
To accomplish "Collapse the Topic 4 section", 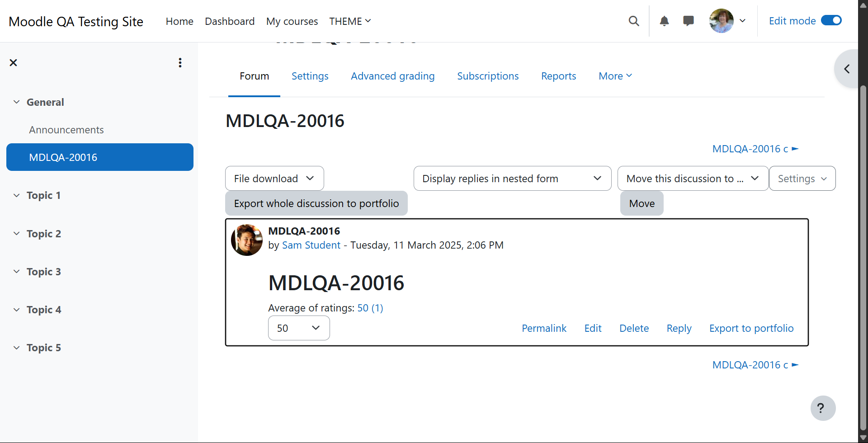I will point(17,310).
